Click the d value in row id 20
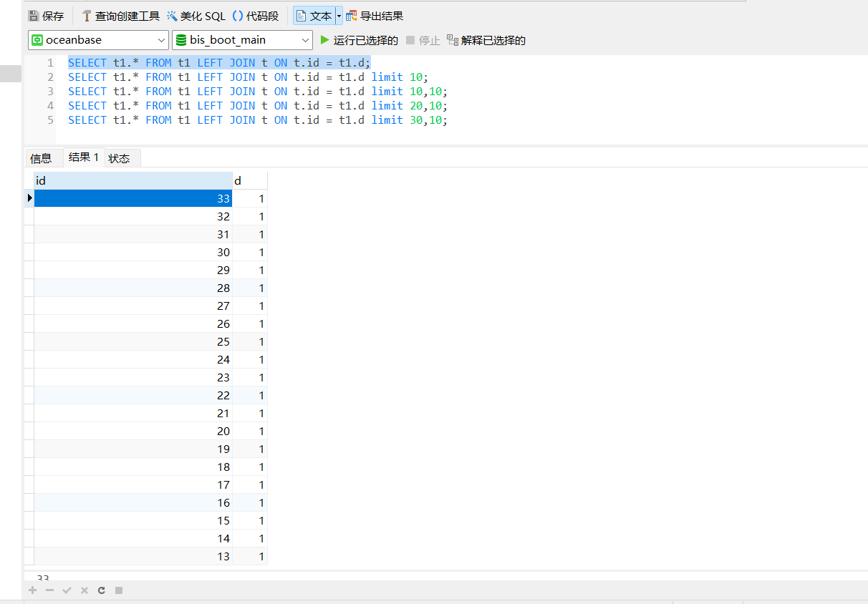Viewport: 868px width, 604px height. coord(250,431)
